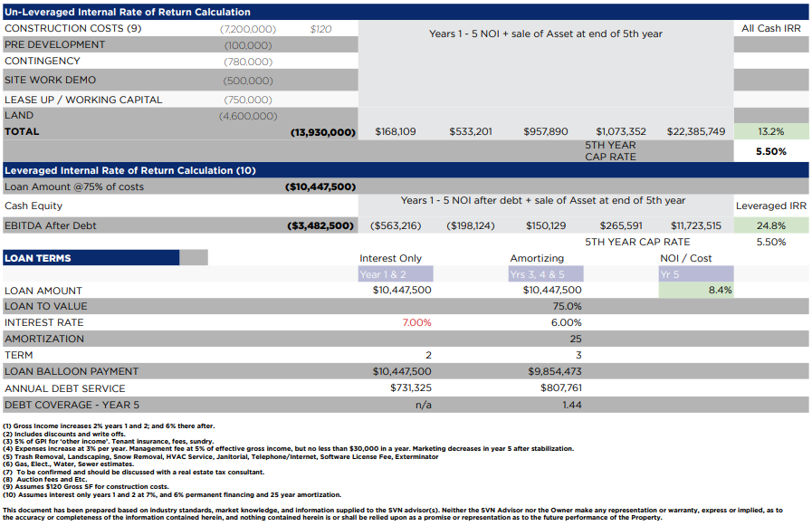The height and width of the screenshot is (526, 812).
Task: Click the ($3,482,500) cash equity cell
Action: (320, 225)
